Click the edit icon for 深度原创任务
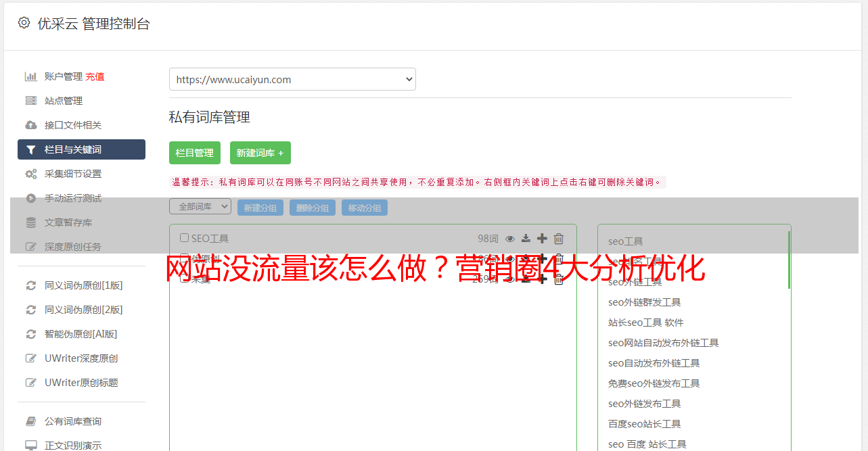868x451 pixels. coord(30,247)
